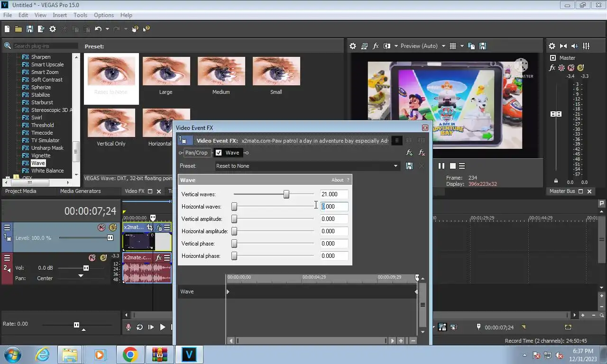The width and height of the screenshot is (607, 364).
Task: Toggle the master meter lock icon
Action: coord(556,181)
